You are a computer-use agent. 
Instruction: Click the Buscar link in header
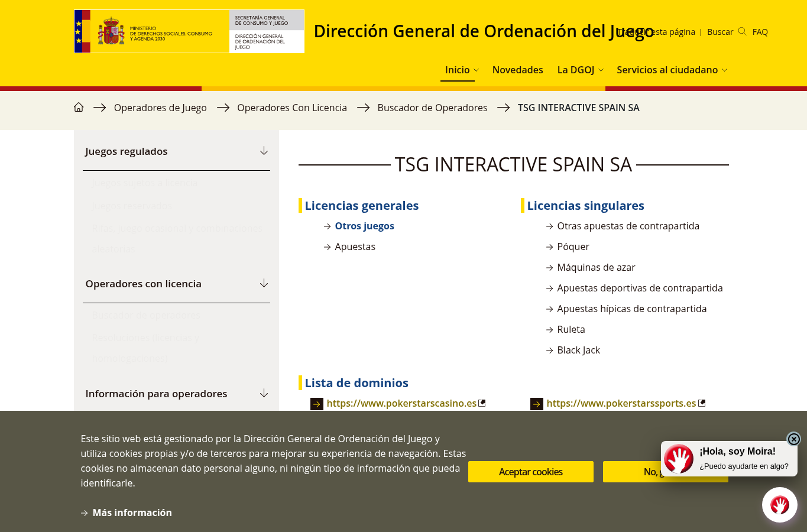[x=720, y=32]
